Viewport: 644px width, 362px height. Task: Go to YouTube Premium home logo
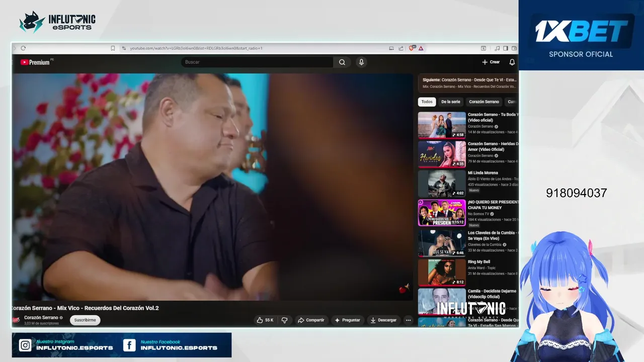(35, 62)
